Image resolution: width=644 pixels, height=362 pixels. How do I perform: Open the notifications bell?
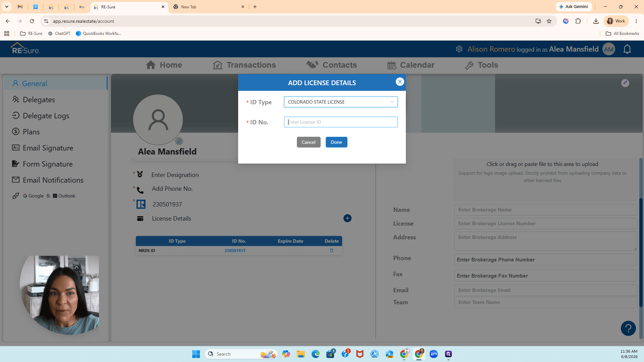[x=627, y=49]
